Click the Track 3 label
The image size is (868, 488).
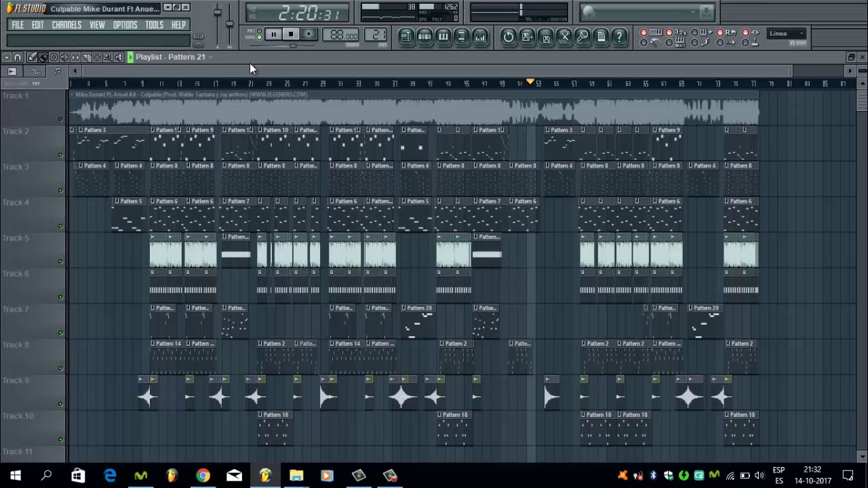[x=16, y=167]
